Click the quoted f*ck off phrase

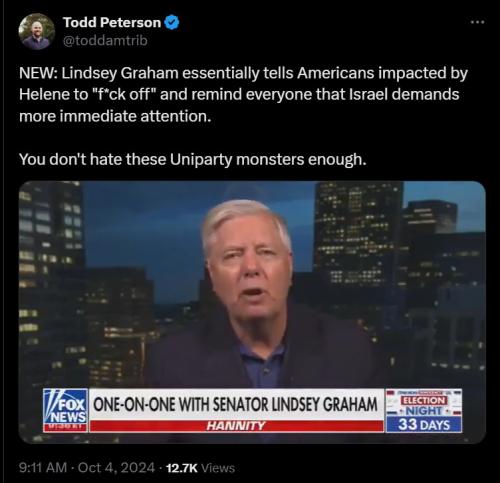click(x=124, y=94)
